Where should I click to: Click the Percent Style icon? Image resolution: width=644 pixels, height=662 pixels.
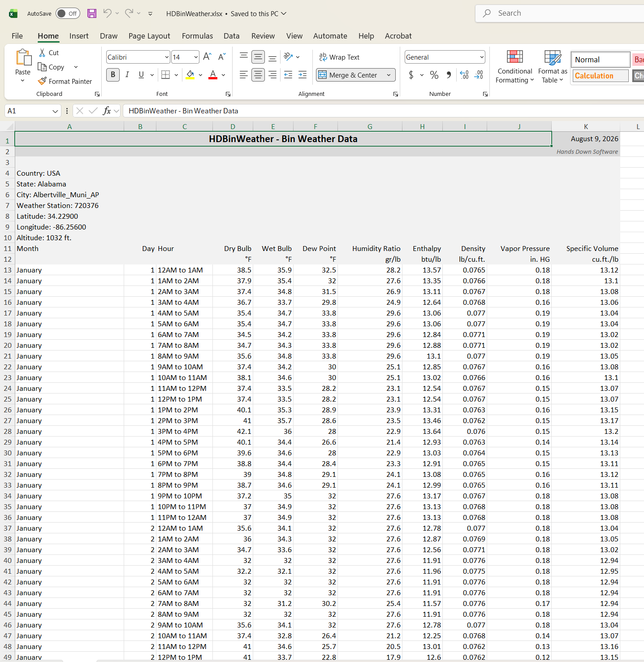coord(434,75)
